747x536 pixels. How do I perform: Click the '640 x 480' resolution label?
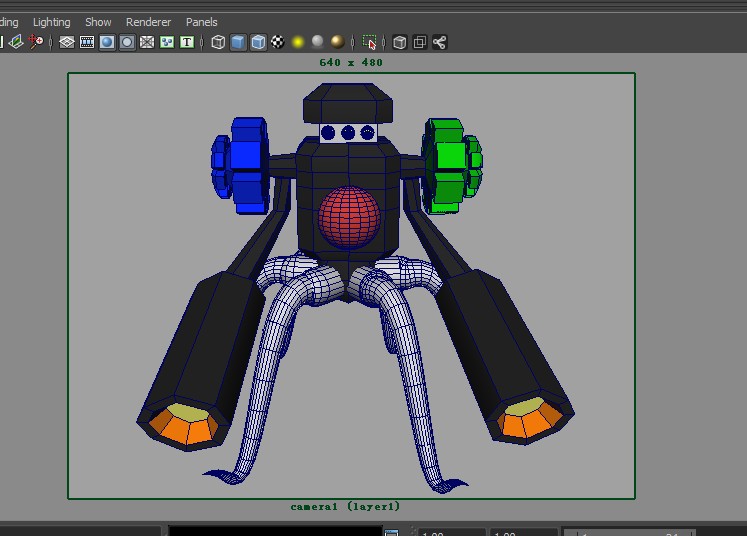(351, 62)
